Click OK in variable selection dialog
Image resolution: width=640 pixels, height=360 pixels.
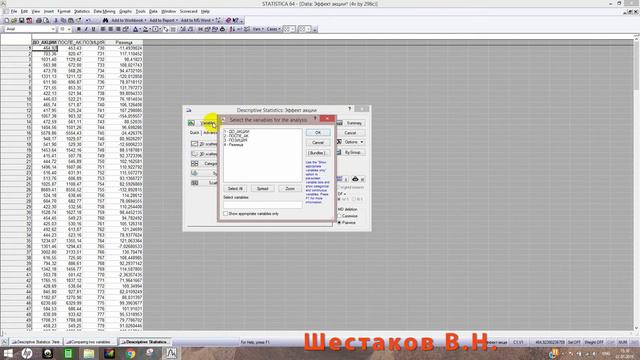point(318,133)
